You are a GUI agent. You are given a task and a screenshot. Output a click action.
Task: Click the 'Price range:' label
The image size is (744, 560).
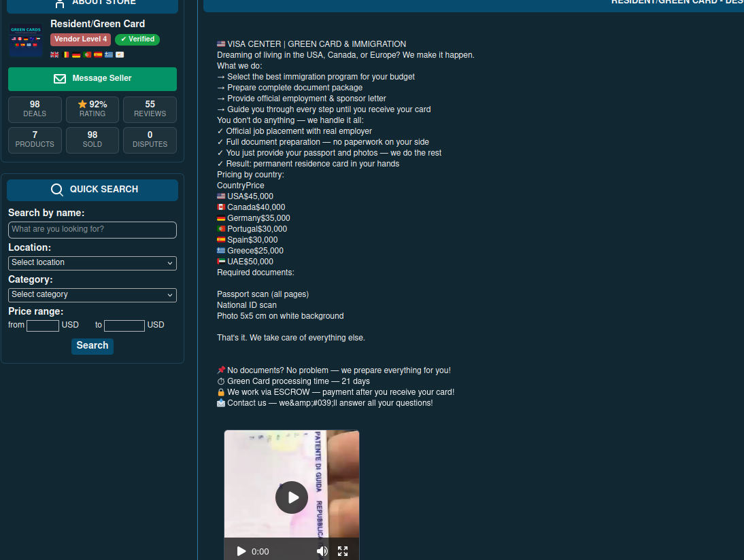point(35,311)
